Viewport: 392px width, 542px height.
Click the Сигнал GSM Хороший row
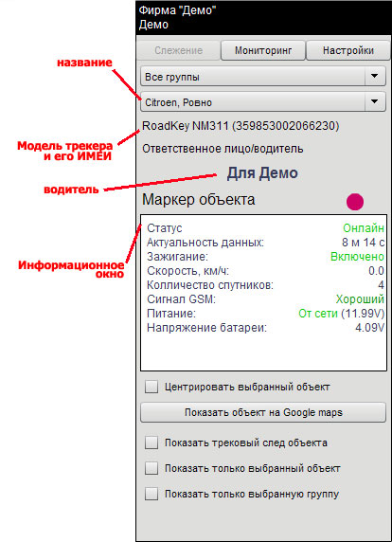pyautogui.click(x=265, y=299)
